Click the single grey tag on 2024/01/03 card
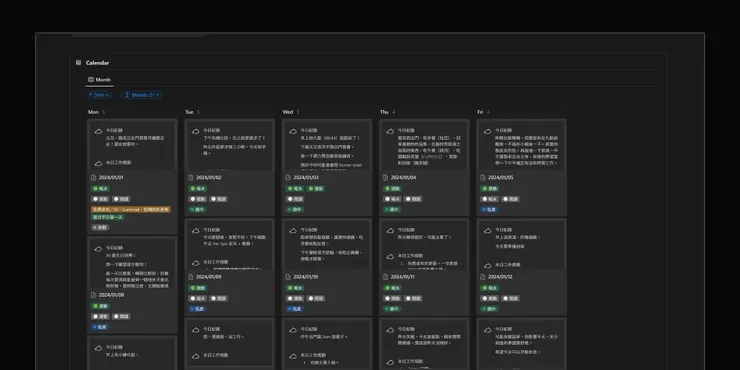 pyautogui.click(x=295, y=199)
